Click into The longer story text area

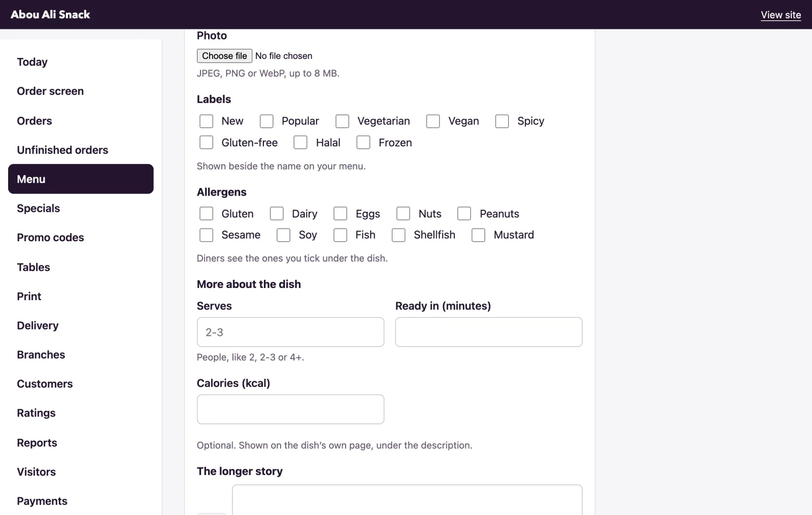click(407, 500)
